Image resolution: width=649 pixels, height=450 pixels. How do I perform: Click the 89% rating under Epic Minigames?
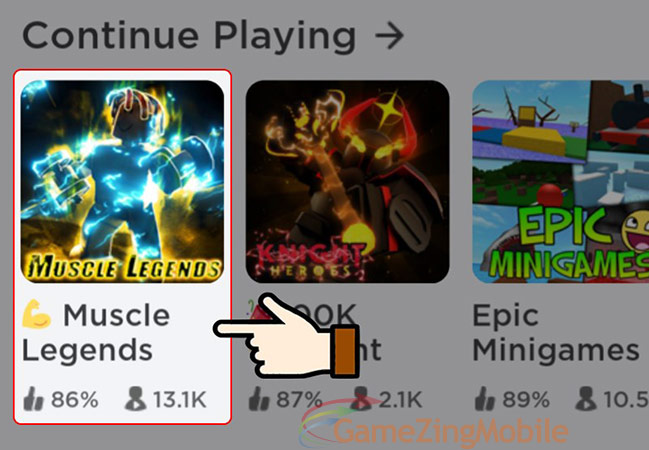click(x=526, y=400)
